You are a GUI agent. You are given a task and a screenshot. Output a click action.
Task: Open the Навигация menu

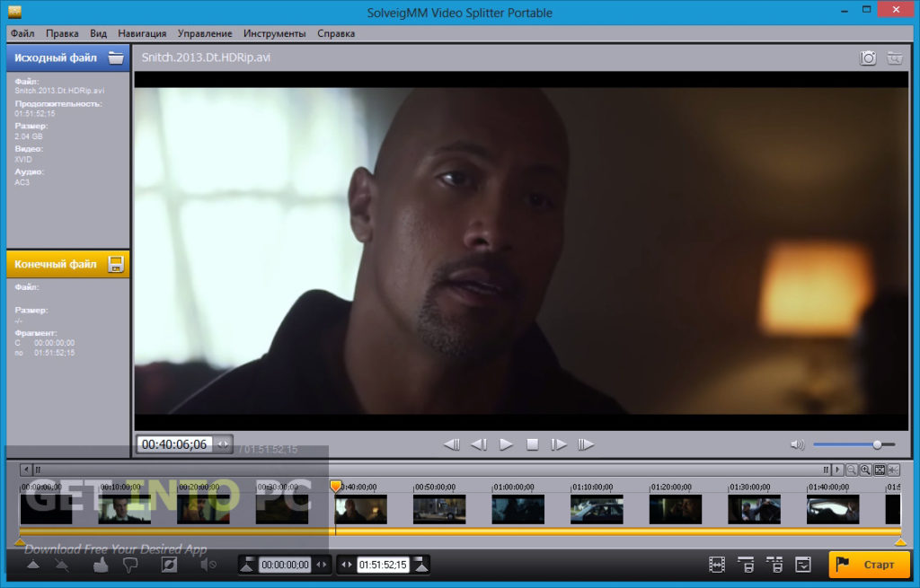142,33
